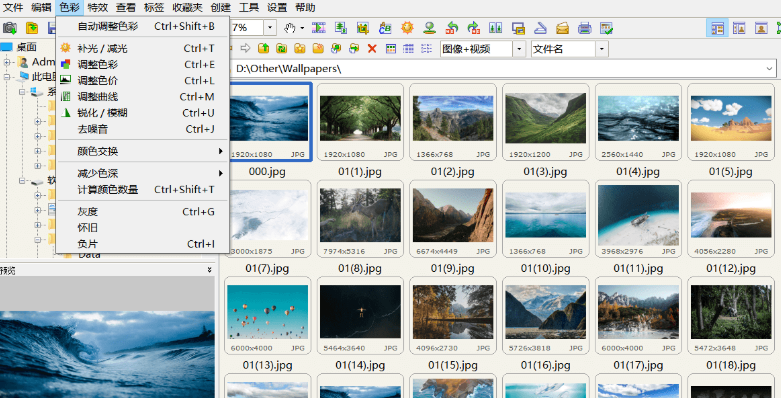Copy selected files to folder
Screen dimensions: 781x398
tap(336, 48)
